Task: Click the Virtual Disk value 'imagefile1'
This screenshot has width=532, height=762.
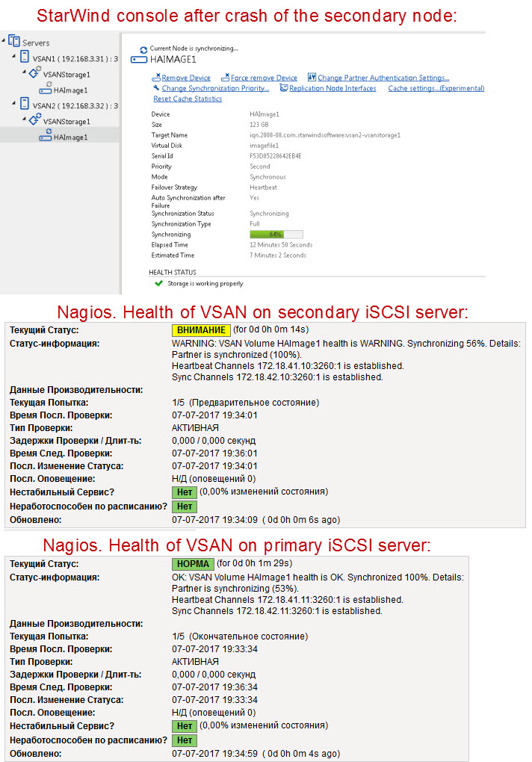Action: 265,146
